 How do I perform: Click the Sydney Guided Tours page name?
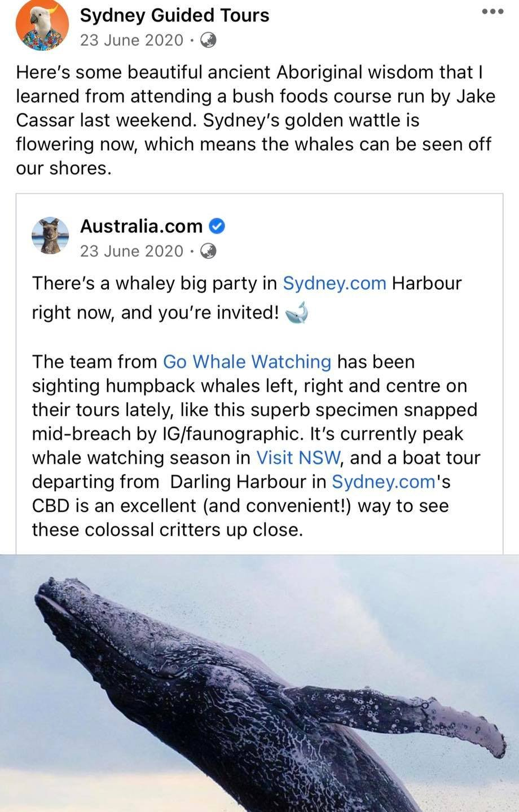[x=174, y=15]
